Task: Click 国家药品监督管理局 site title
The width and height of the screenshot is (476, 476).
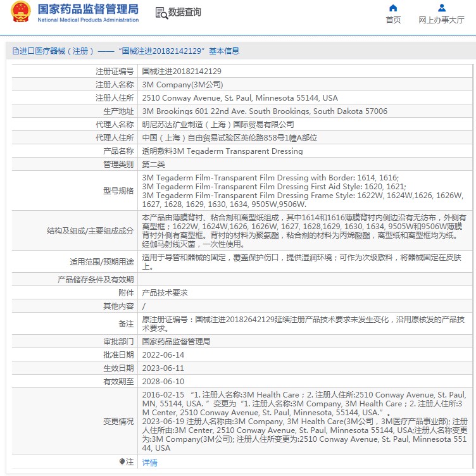Action: tap(88, 9)
